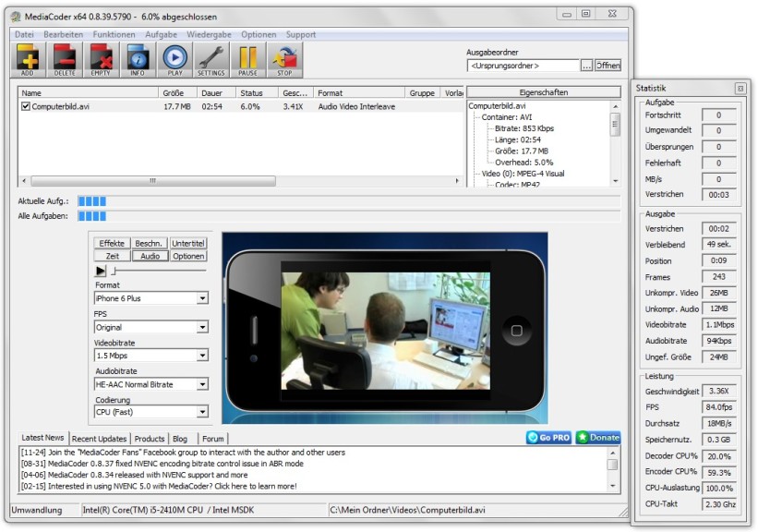Sort file list by Größe column
758x532 pixels.
point(178,93)
